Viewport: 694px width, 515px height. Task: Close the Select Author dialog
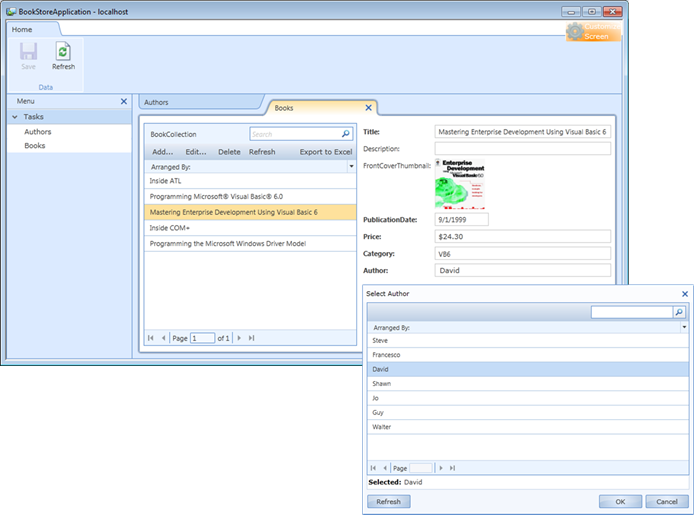685,294
